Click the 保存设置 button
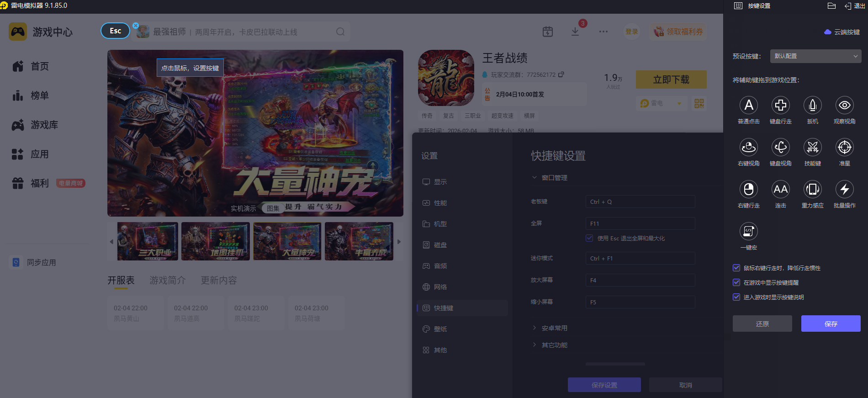Screen dimensions: 868x398 [604, 385]
